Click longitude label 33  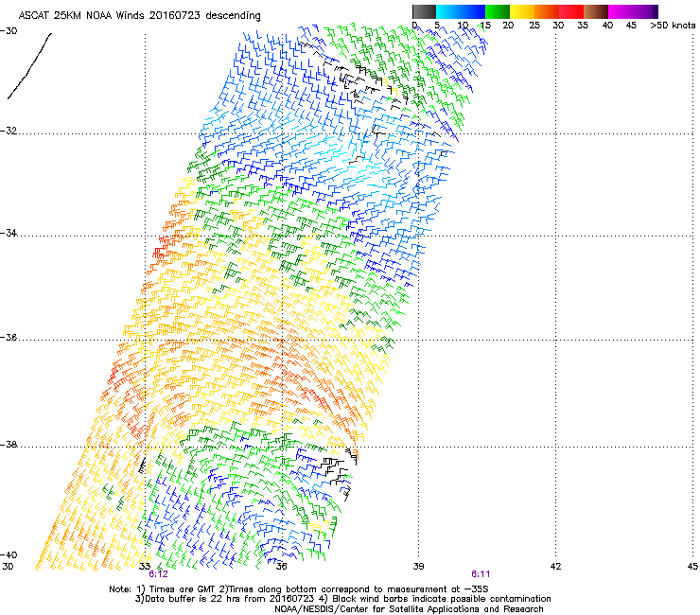click(x=145, y=567)
